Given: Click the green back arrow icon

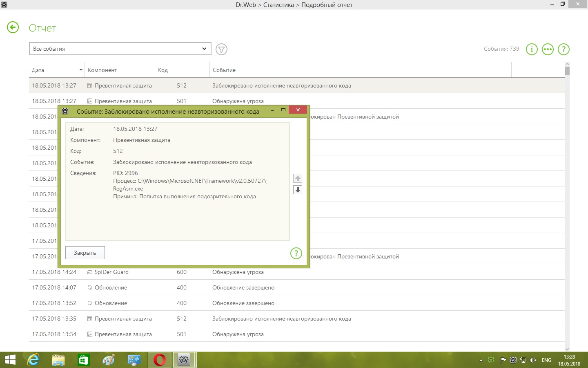Looking at the screenshot, I should [13, 28].
